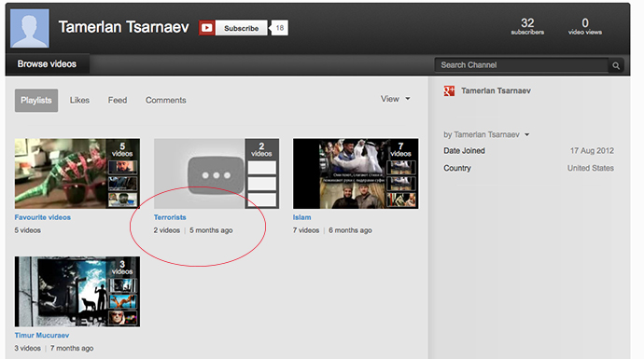This screenshot has height=359, width=644.
Task: Click the channel title Tamerlan Tsarnaev
Action: coord(123,27)
